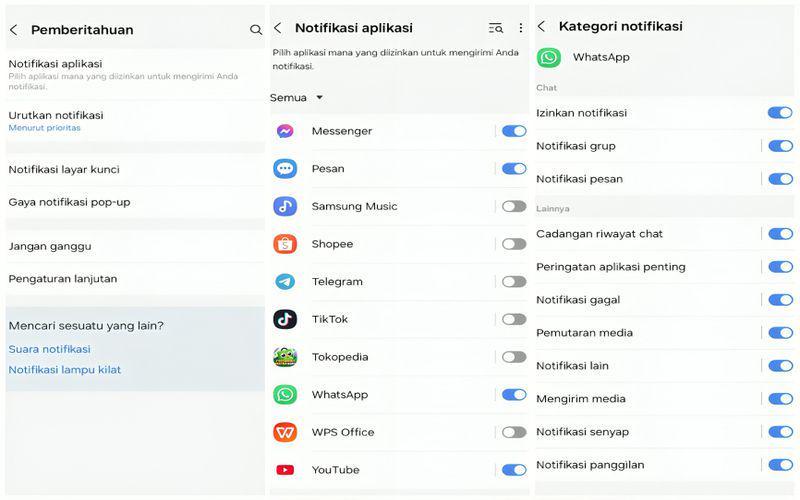Turn off YouTube notifications

click(x=514, y=470)
